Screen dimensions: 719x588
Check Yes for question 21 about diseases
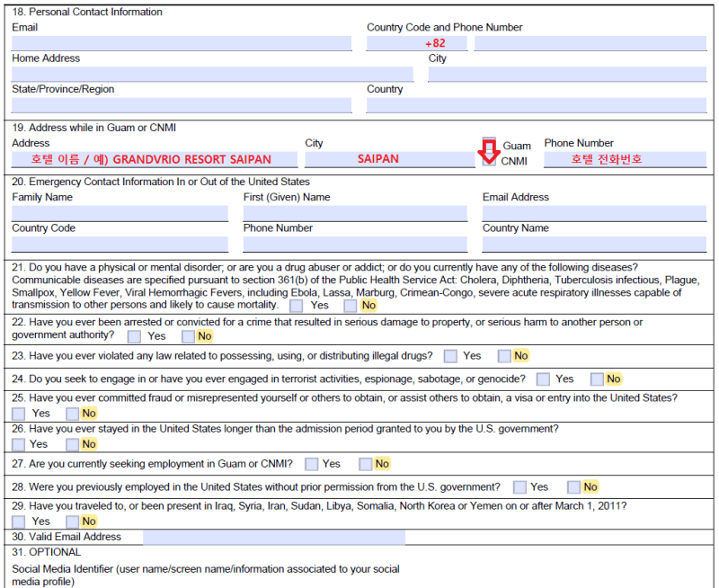click(x=297, y=306)
